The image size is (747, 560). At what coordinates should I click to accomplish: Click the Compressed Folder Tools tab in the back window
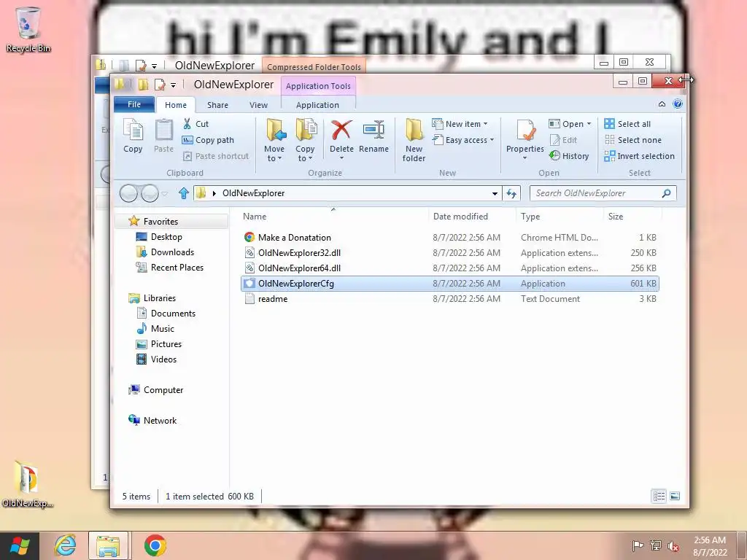tap(314, 66)
